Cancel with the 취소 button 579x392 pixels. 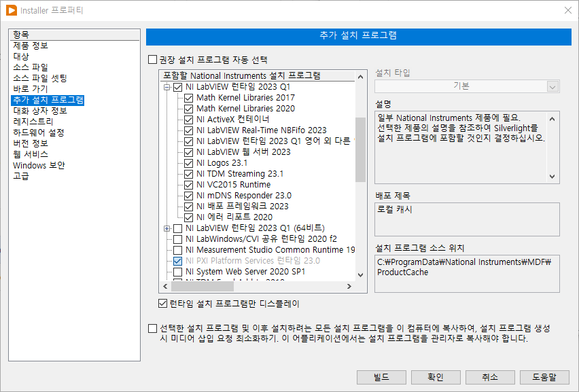pos(490,377)
